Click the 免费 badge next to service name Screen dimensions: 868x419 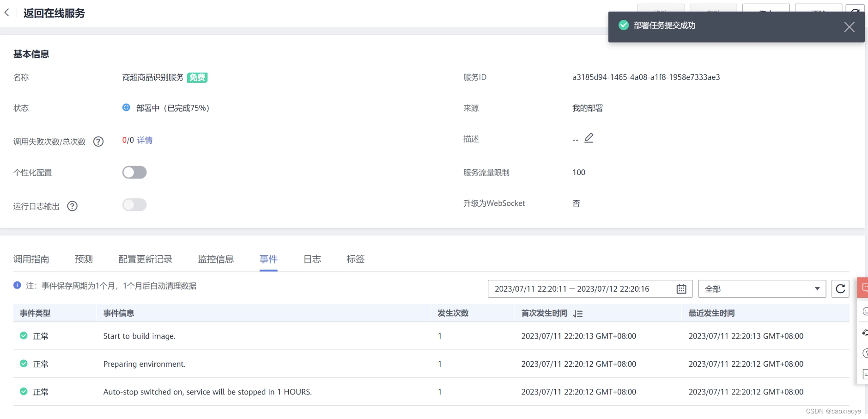click(x=197, y=78)
